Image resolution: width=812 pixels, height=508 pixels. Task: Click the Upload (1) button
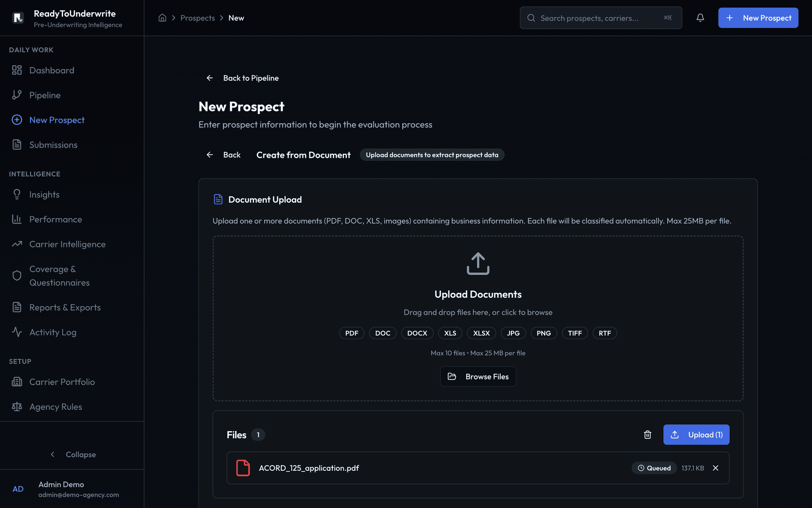click(696, 435)
